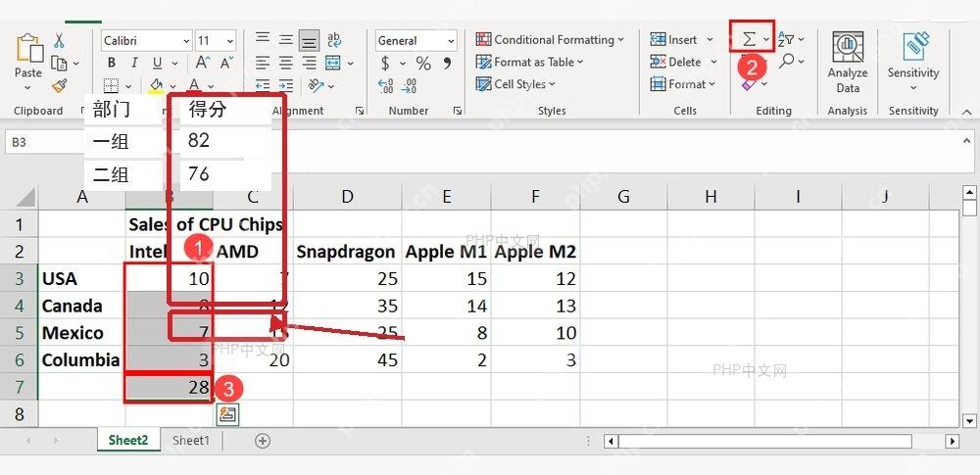Click the horizontal scrollbar right arrow
The width and height of the screenshot is (980, 475).
pos(952,442)
